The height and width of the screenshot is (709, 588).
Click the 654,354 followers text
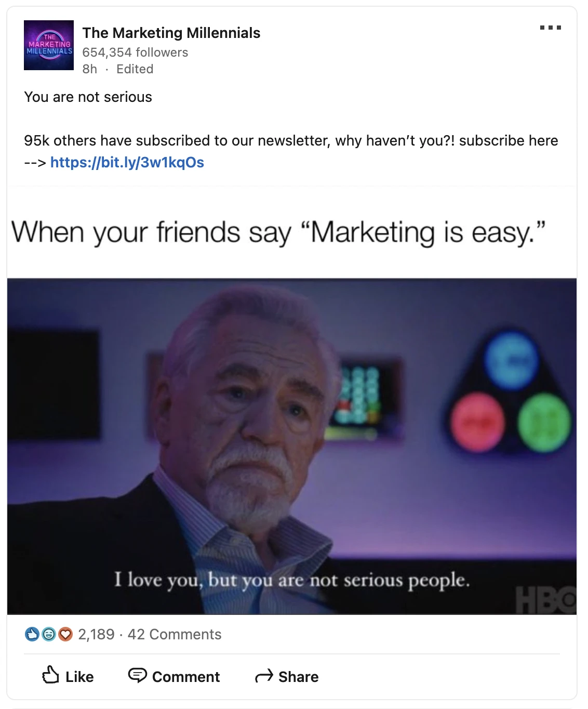pos(135,52)
